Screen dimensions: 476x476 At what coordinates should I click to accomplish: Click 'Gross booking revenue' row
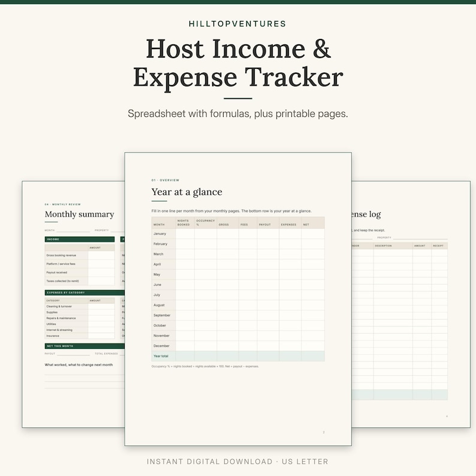80,255
